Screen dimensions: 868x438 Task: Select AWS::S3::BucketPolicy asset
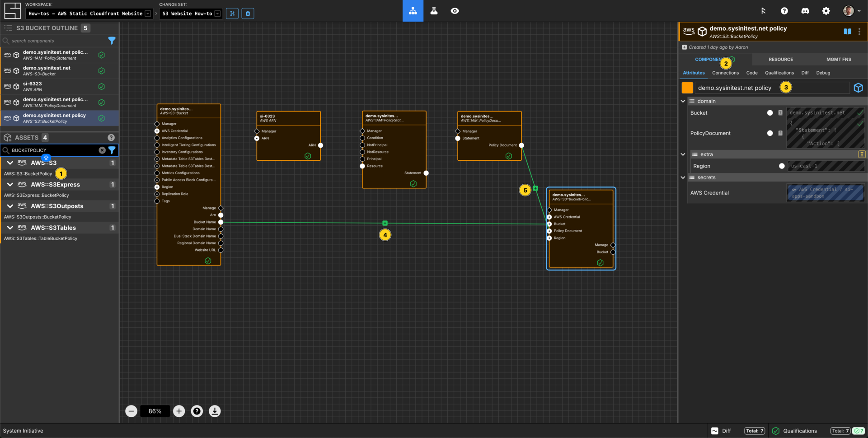(x=28, y=174)
